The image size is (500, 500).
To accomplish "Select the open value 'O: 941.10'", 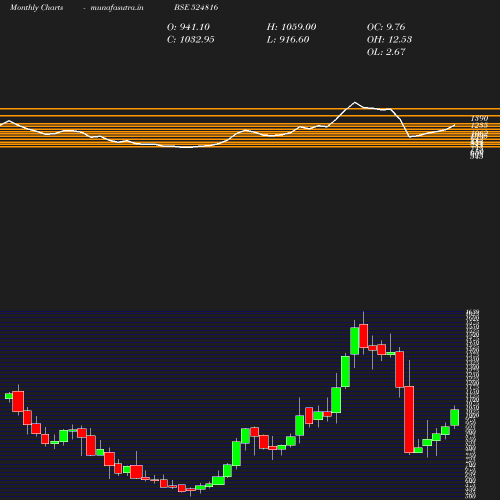I will pyautogui.click(x=188, y=27).
